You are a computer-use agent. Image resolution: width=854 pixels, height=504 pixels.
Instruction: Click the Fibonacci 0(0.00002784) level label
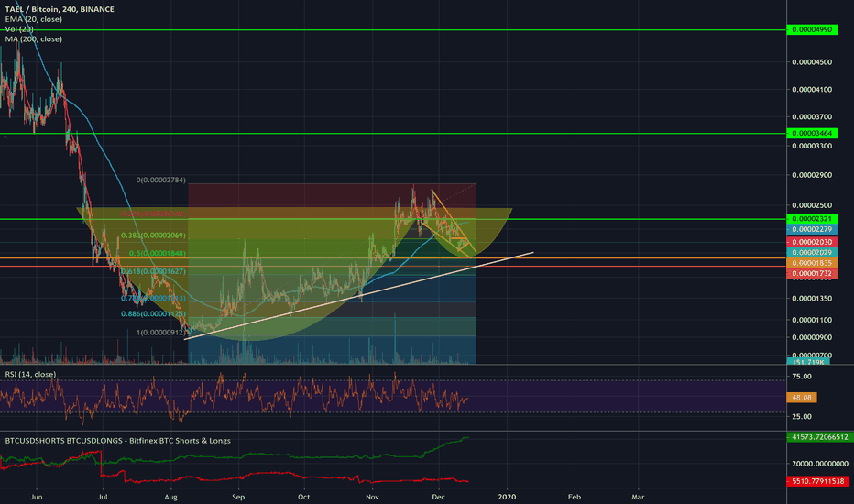(x=160, y=180)
